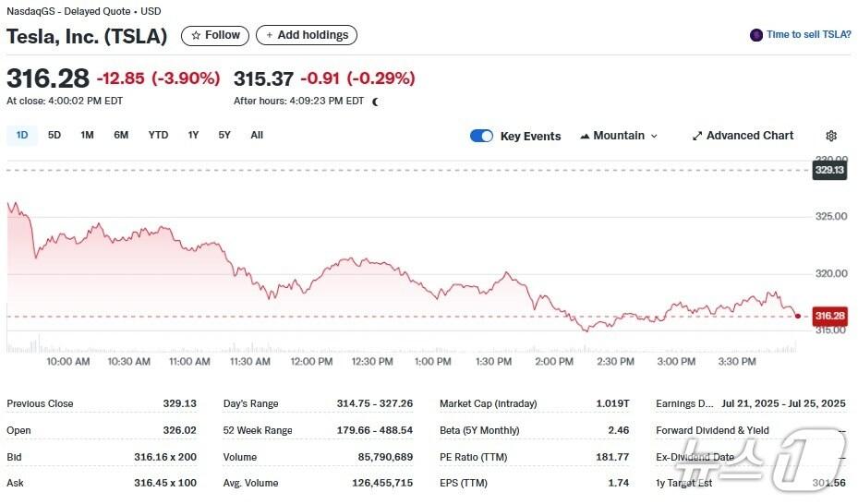View the 5Y chart range
Viewport: 858px width, 504px height.
coord(224,135)
